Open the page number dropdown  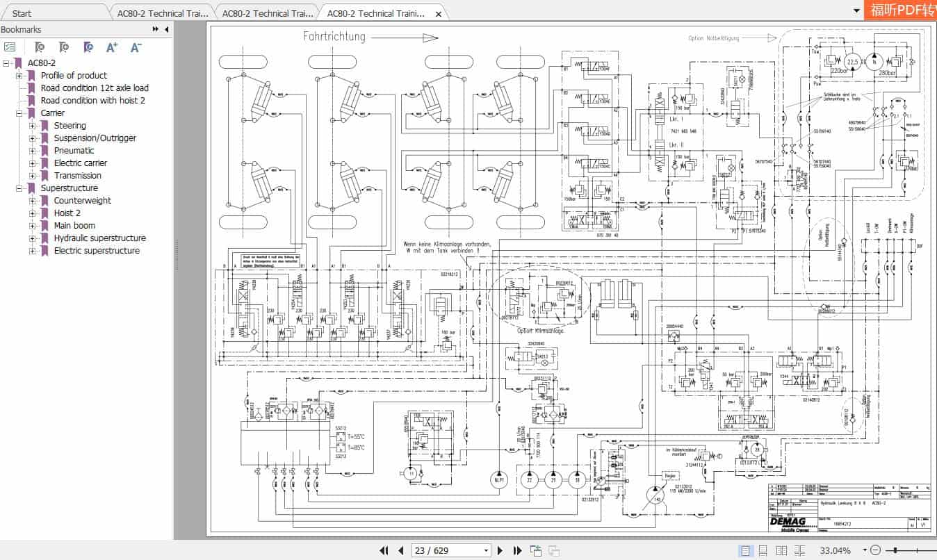coord(486,550)
